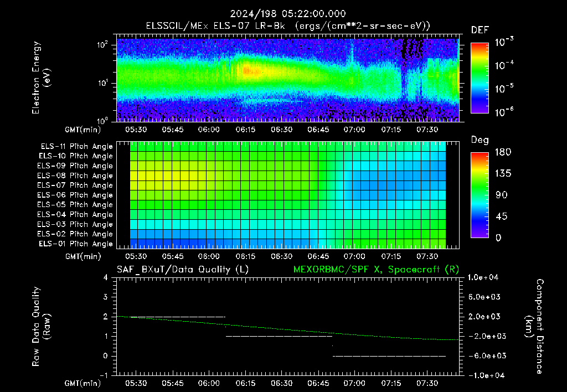Select the ELS-08 Pitch Angle row label
Image resolution: width=567 pixels, height=392 pixels.
pyautogui.click(x=75, y=176)
